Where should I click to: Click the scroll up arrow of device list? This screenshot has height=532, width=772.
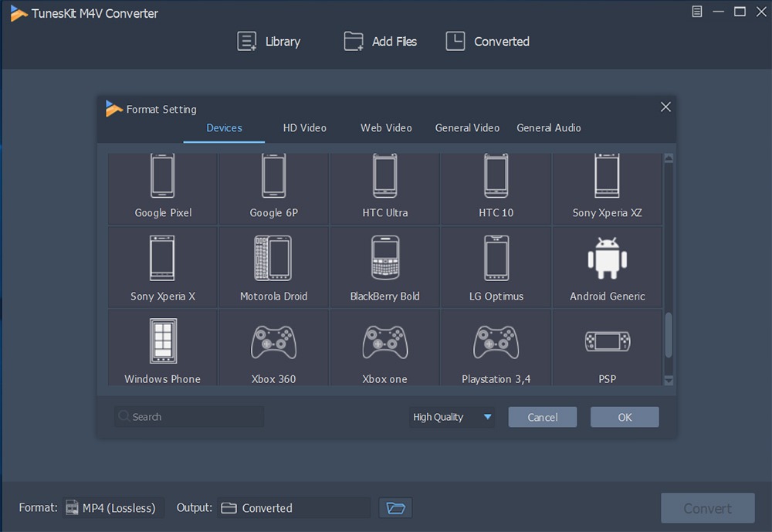click(x=669, y=158)
